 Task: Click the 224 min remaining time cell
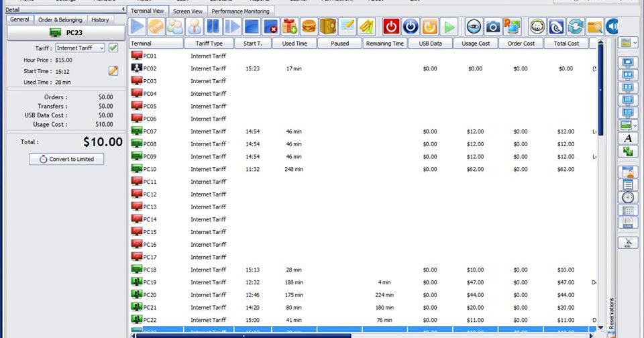click(x=384, y=295)
